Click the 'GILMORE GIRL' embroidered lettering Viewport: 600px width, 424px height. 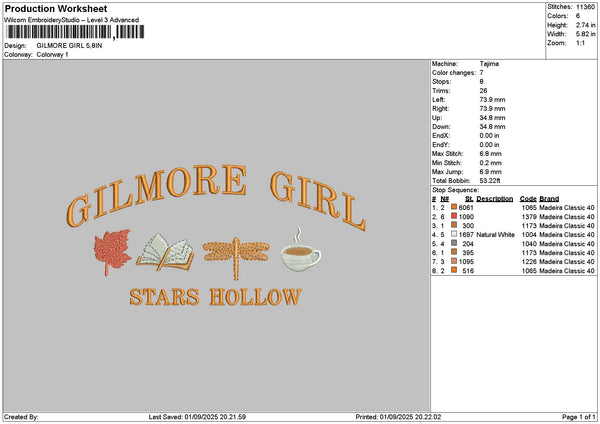[x=215, y=196]
